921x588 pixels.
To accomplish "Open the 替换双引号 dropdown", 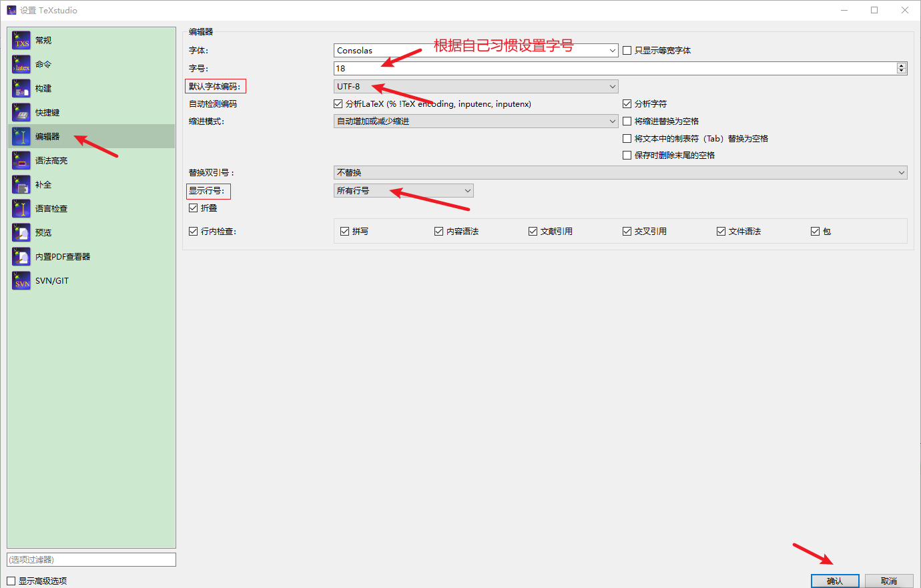I will click(x=620, y=172).
